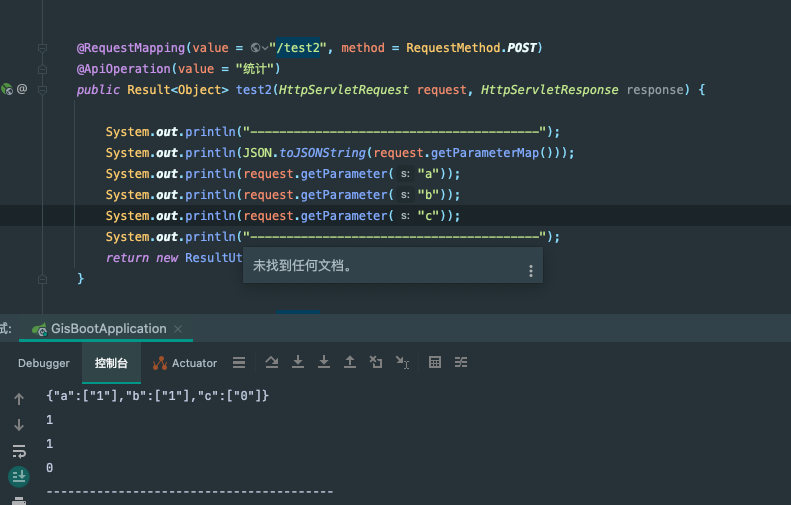Click the up arrow beside the console output
The height and width of the screenshot is (505, 791).
pyautogui.click(x=18, y=399)
